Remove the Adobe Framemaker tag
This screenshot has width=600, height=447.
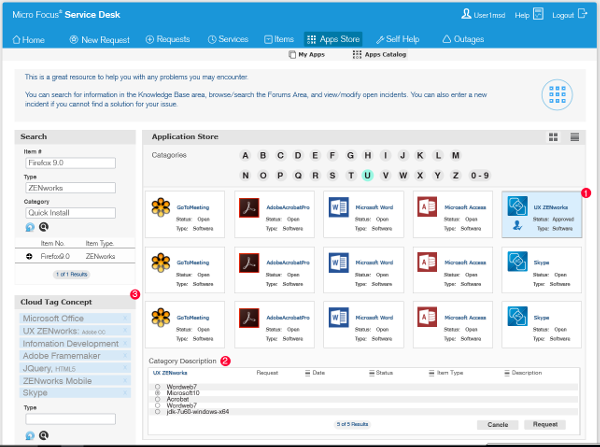pyautogui.click(x=125, y=356)
